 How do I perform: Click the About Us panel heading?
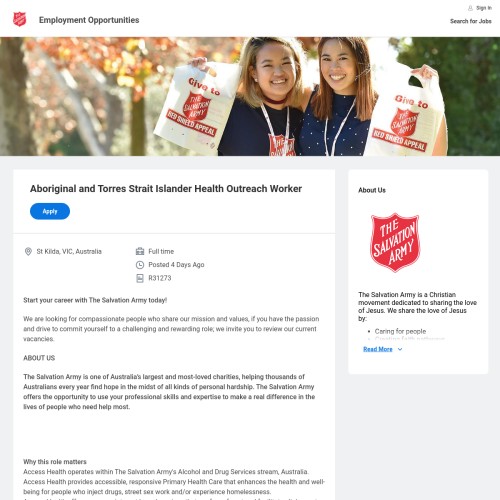[372, 190]
